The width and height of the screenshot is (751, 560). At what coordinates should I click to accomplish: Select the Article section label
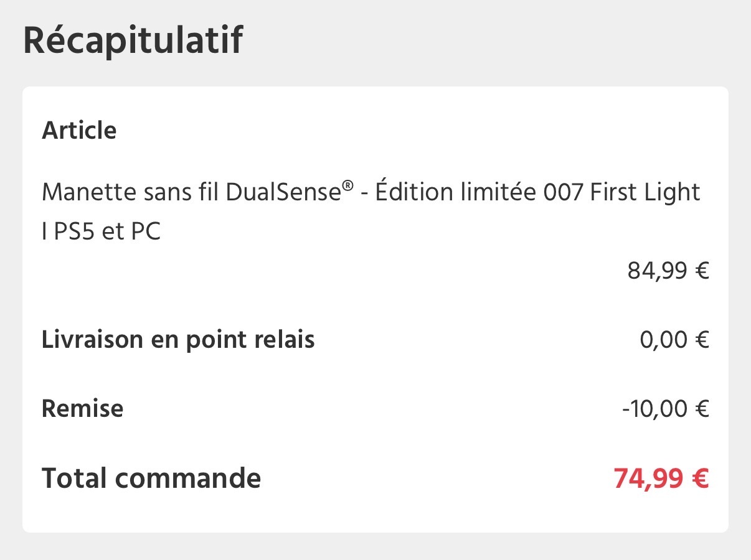click(79, 131)
